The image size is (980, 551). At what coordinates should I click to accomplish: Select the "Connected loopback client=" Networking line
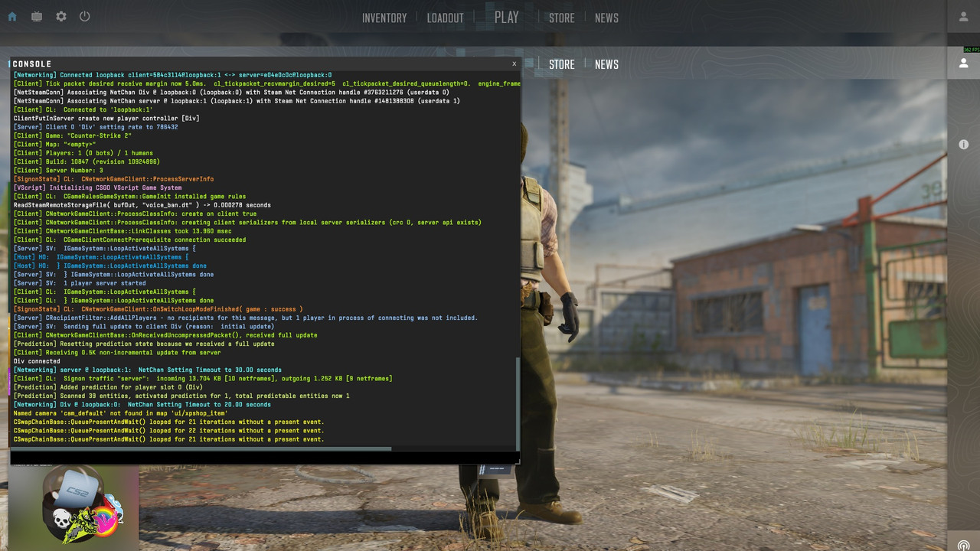(173, 75)
